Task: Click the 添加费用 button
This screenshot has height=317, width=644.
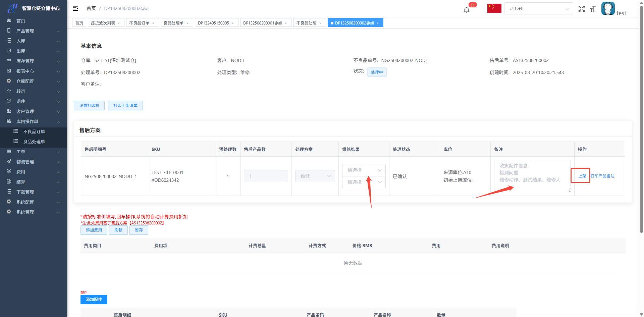Action: coord(94,230)
